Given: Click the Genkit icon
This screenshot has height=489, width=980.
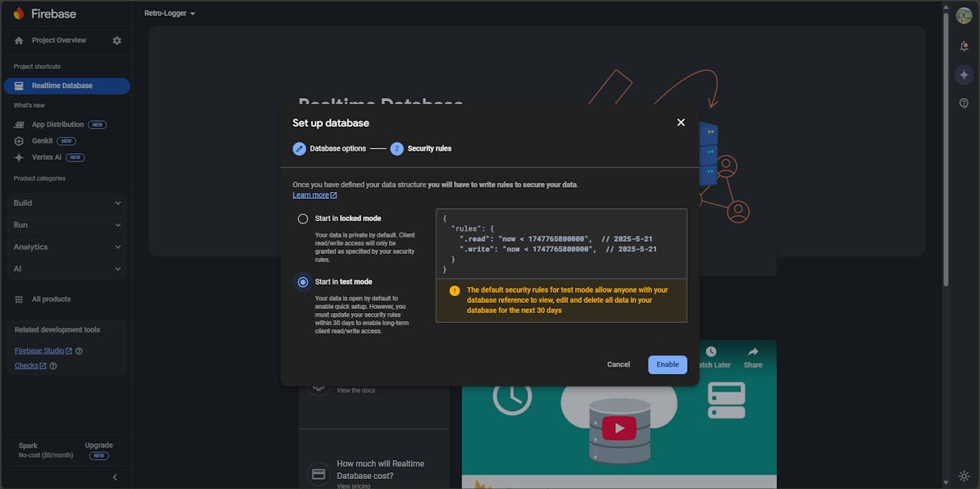Looking at the screenshot, I should 19,141.
